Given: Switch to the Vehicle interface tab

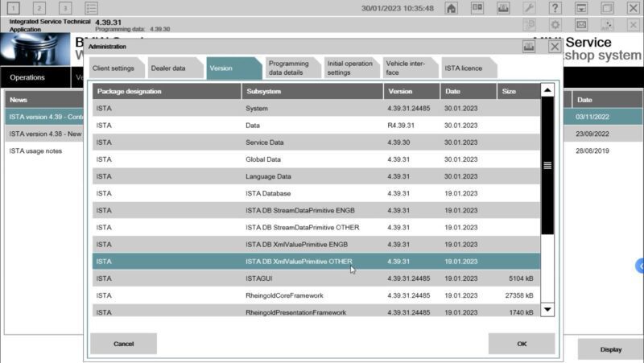Looking at the screenshot, I should point(411,68).
